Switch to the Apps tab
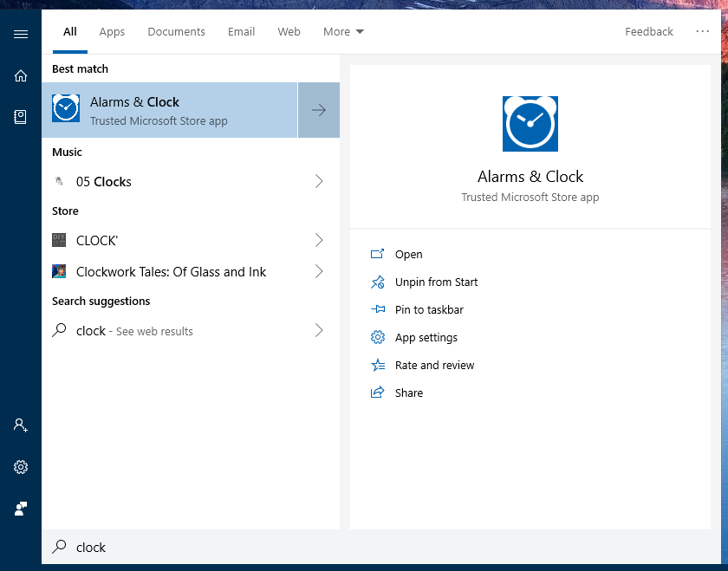Viewport: 728px width, 571px height. click(x=112, y=31)
